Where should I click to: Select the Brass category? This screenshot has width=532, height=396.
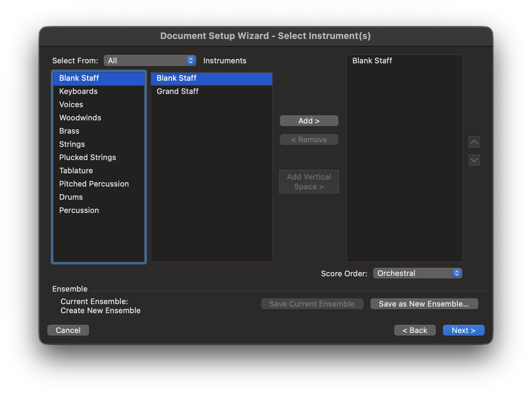point(69,131)
